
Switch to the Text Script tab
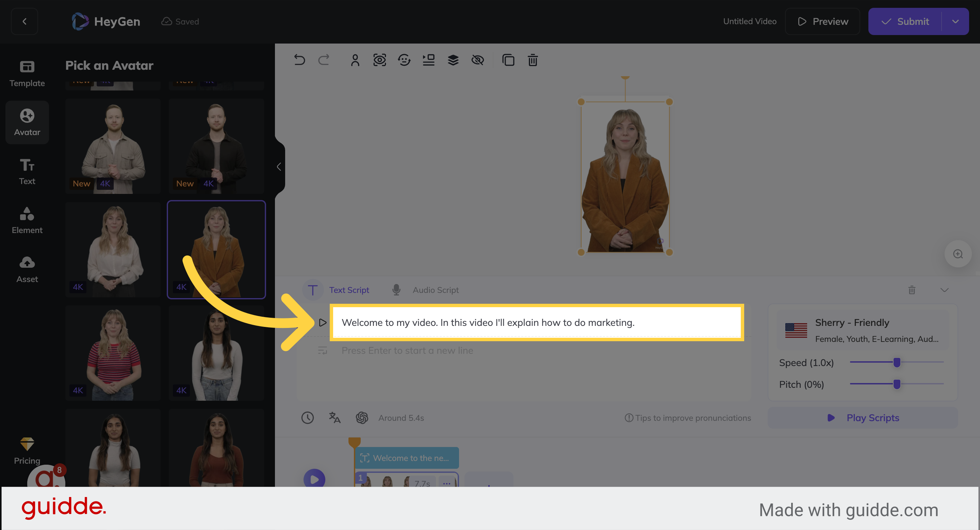coord(349,290)
